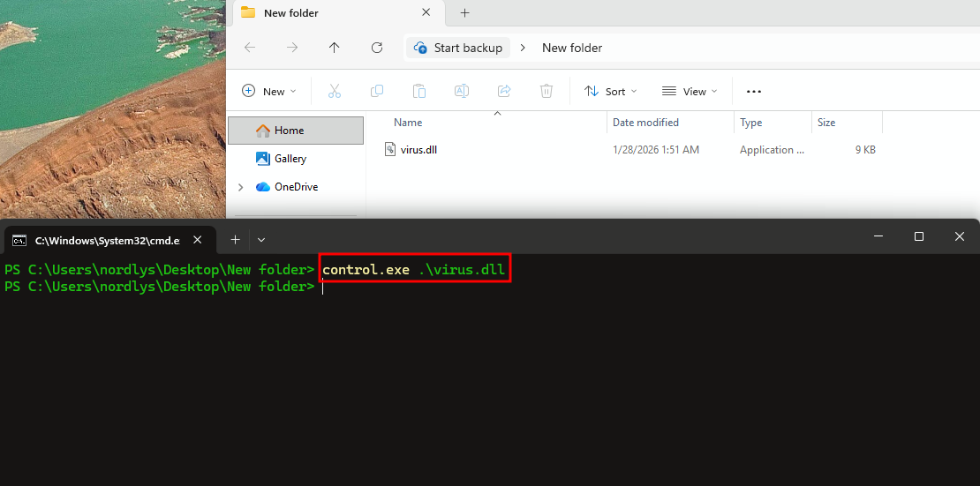Refresh the File Explorer view
980x486 pixels.
click(x=377, y=48)
